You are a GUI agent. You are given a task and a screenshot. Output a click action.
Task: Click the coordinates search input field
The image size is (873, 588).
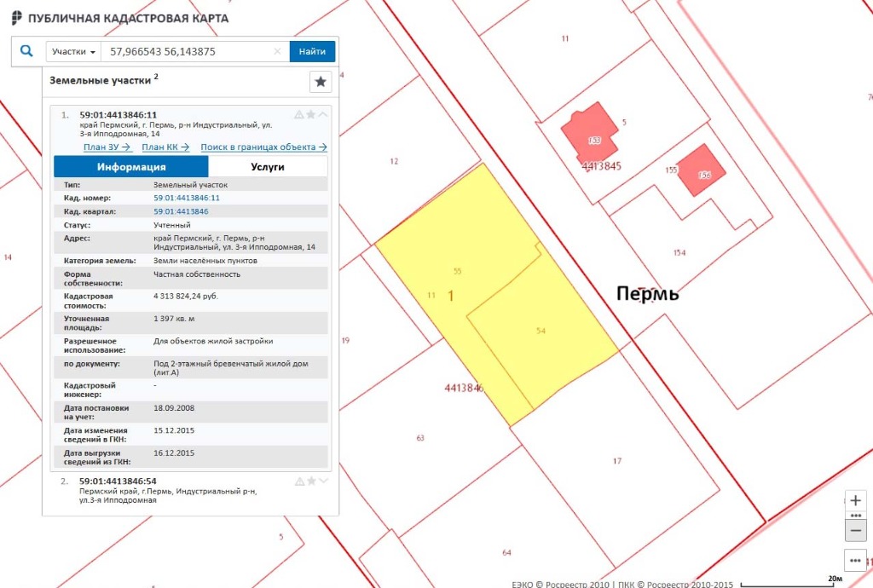(188, 52)
